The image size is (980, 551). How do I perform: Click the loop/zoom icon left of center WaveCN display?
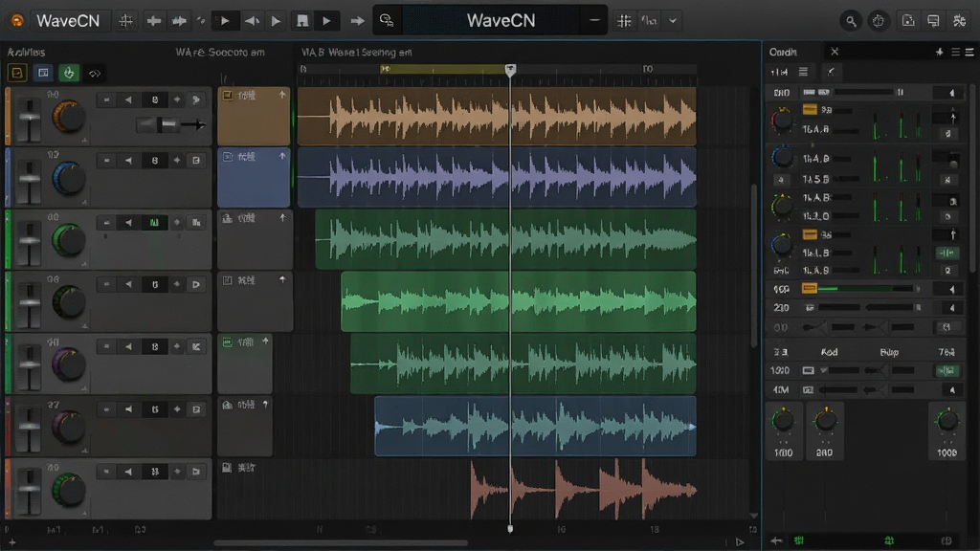[x=387, y=21]
